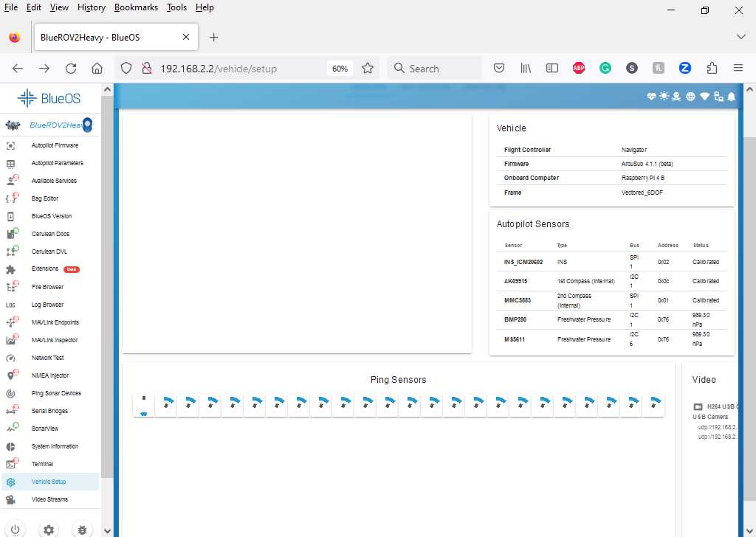
Task: Open MAVLink Inspector
Action: 54,339
